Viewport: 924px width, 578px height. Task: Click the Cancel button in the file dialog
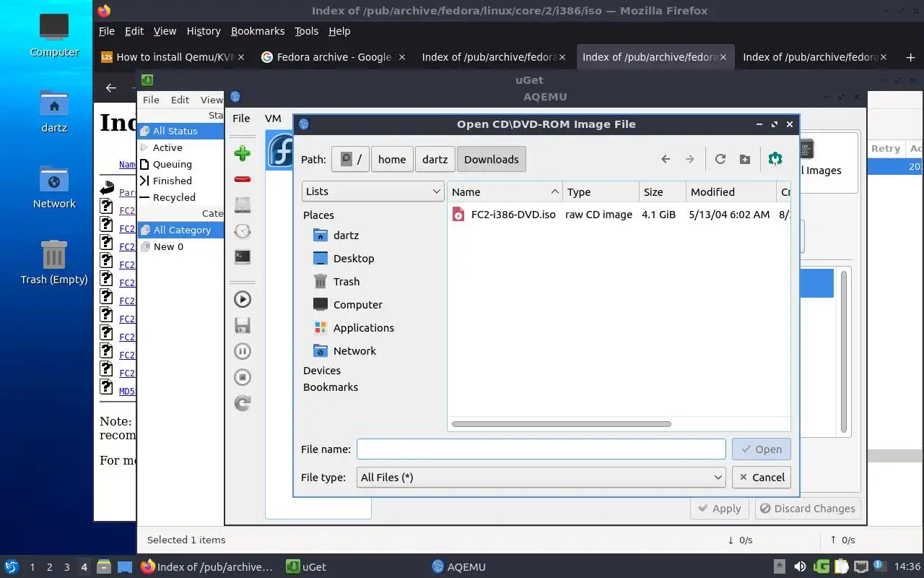tap(762, 477)
